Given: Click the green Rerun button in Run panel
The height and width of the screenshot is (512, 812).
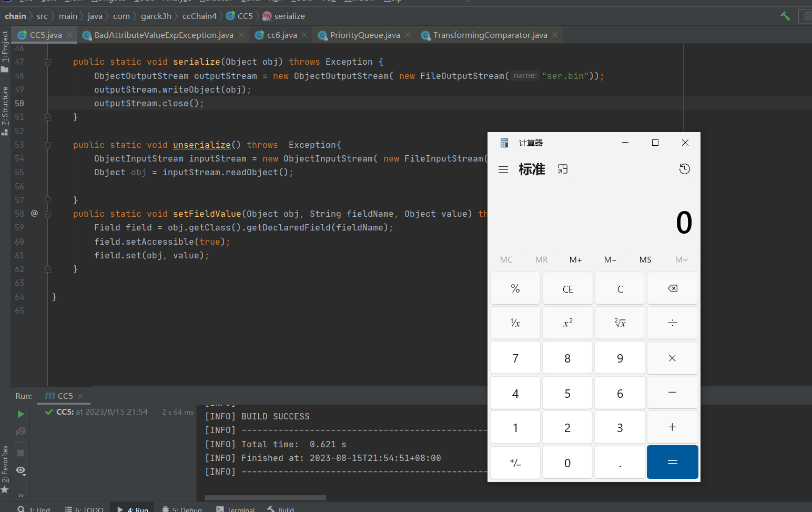Looking at the screenshot, I should (21, 414).
